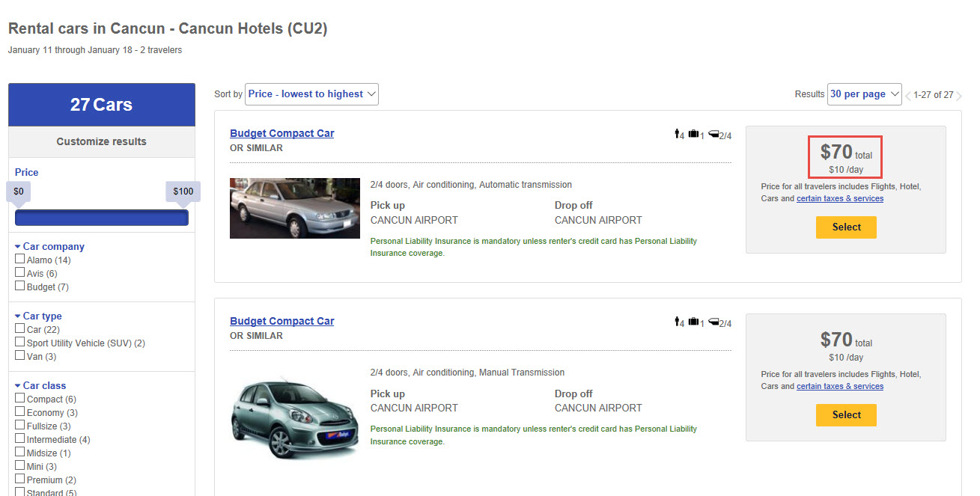Click luggage icon on automatic transmission car card
Image resolution: width=980 pixels, height=496 pixels.
pos(694,134)
